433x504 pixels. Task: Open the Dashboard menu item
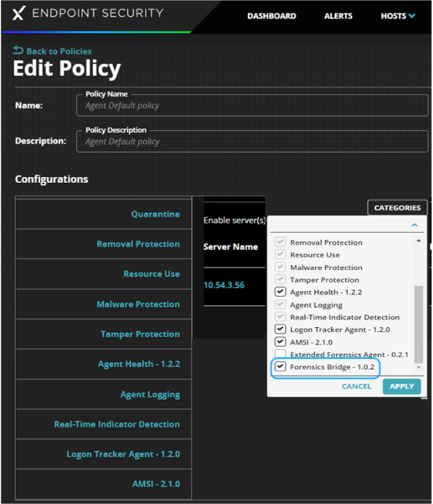271,16
